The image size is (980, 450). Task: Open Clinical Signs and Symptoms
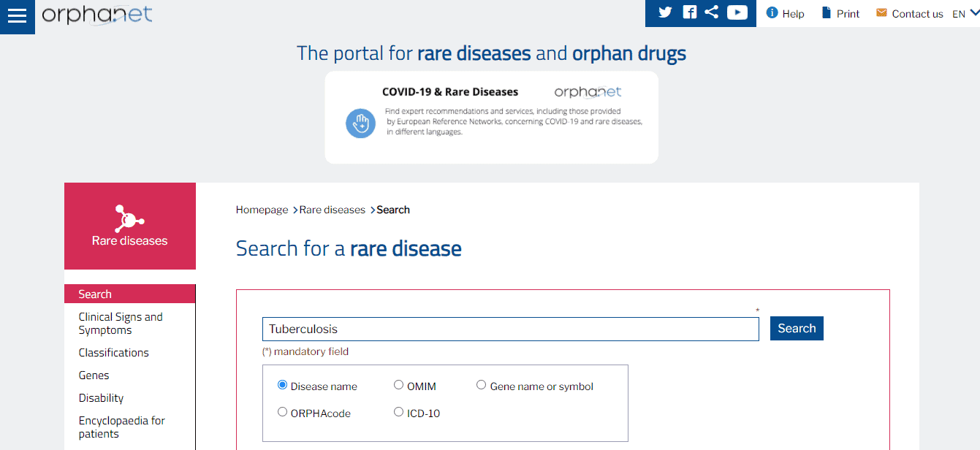(121, 324)
